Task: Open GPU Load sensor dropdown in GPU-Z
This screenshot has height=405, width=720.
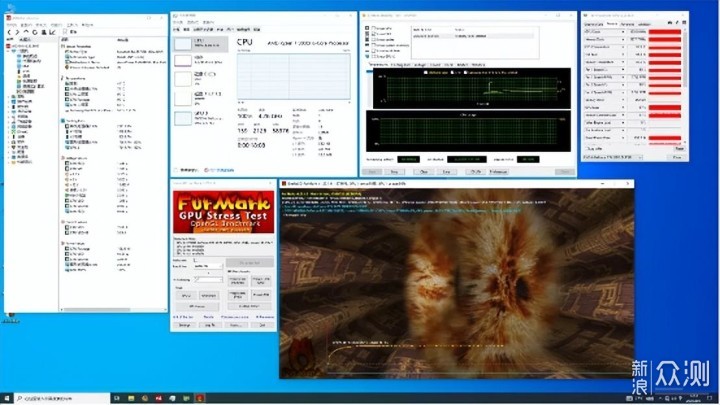Action: tap(623, 107)
